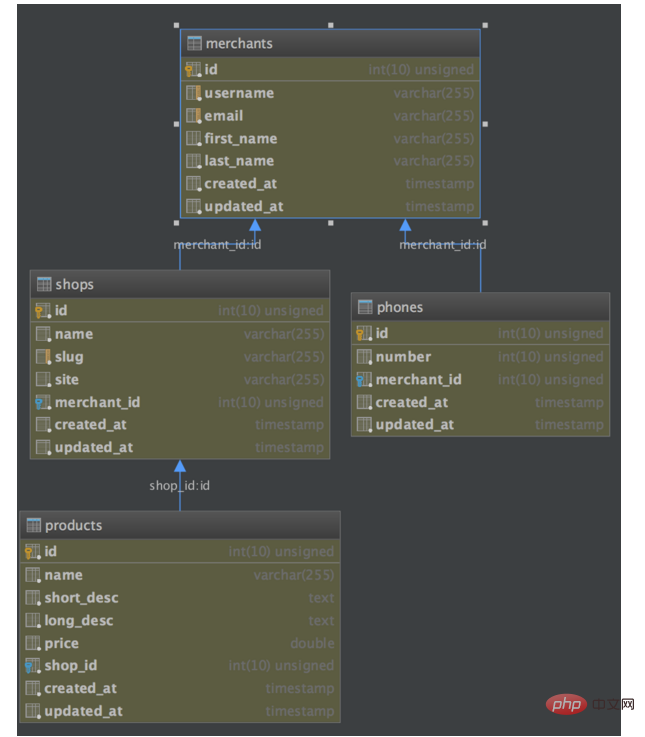Click the column icon beside first_name
The width and height of the screenshot is (645, 737).
tap(194, 139)
